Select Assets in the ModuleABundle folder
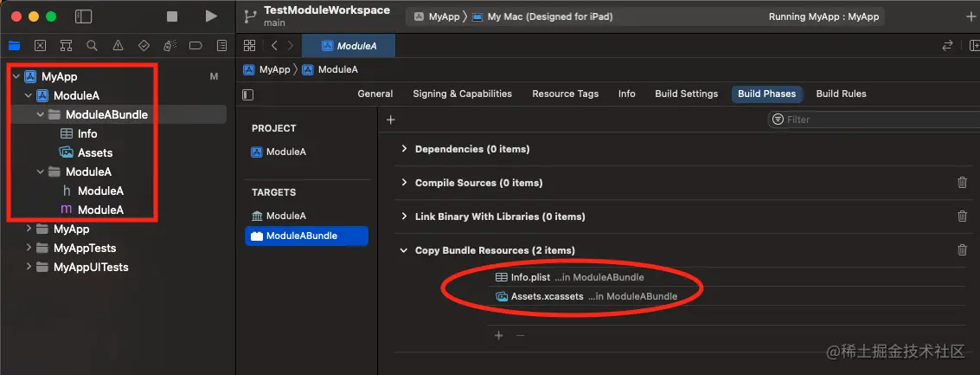This screenshot has width=980, height=375. pos(95,152)
